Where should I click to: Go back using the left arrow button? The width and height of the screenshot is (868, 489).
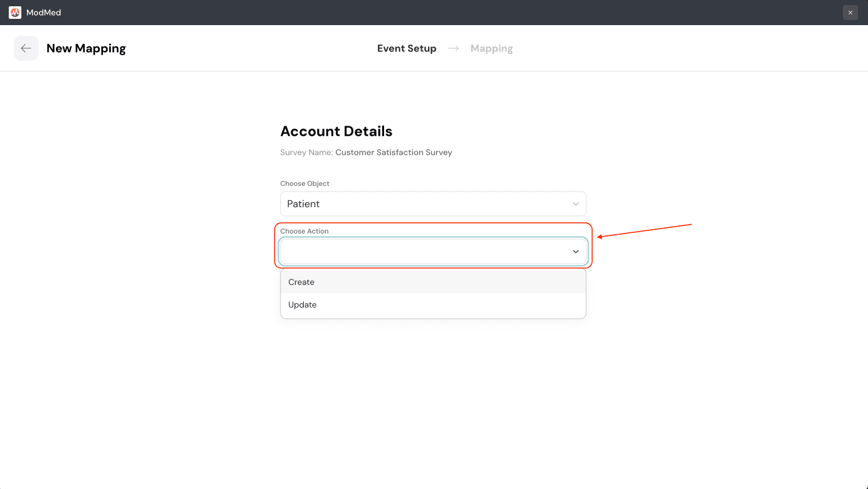click(x=26, y=48)
